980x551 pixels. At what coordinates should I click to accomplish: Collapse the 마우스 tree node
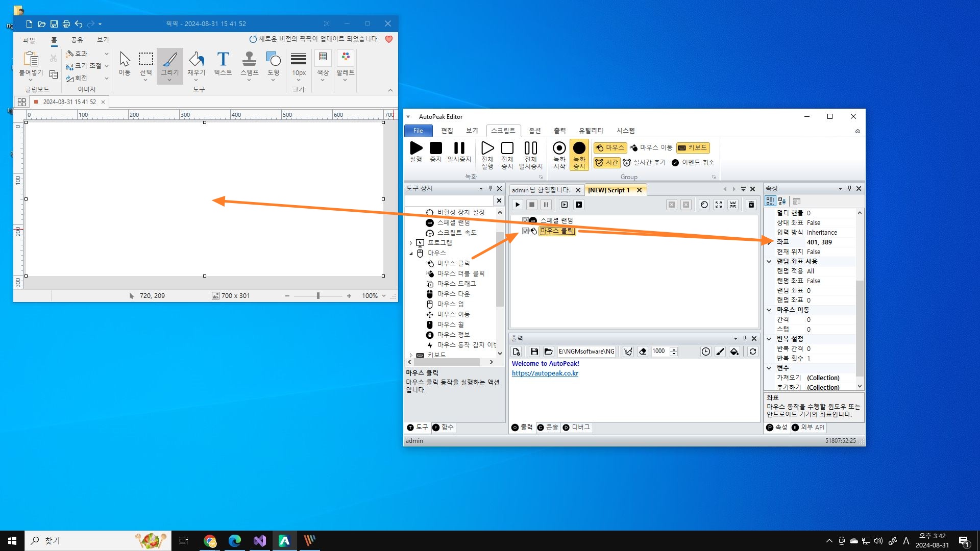(411, 253)
